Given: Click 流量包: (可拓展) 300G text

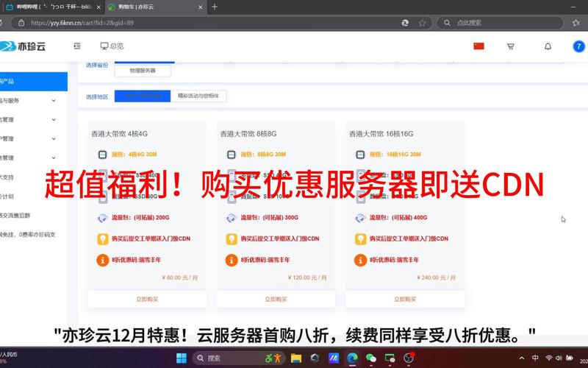Looking at the screenshot, I should click(x=270, y=218).
